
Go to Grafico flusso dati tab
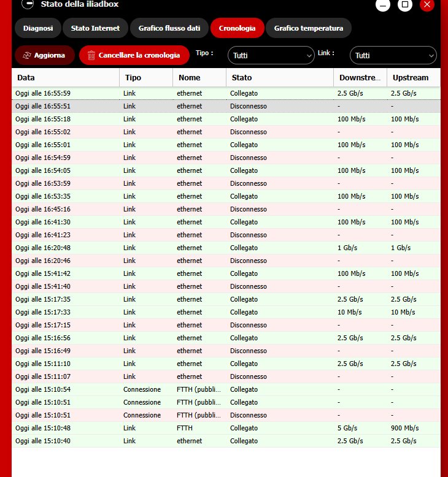click(x=169, y=28)
